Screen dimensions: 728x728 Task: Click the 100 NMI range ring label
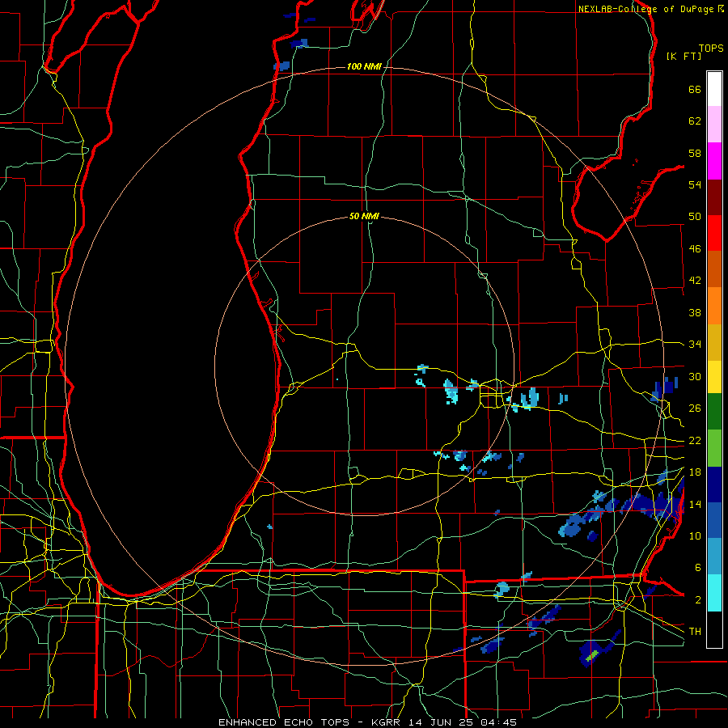point(364,66)
